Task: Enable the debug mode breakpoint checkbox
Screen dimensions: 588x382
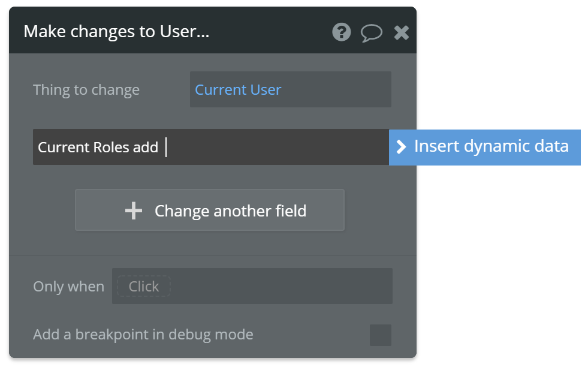Action: (x=380, y=335)
